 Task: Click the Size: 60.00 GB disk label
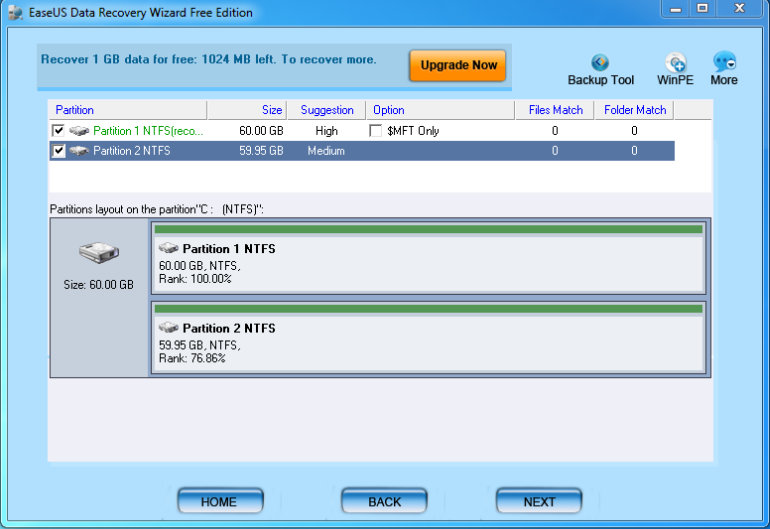[98, 285]
